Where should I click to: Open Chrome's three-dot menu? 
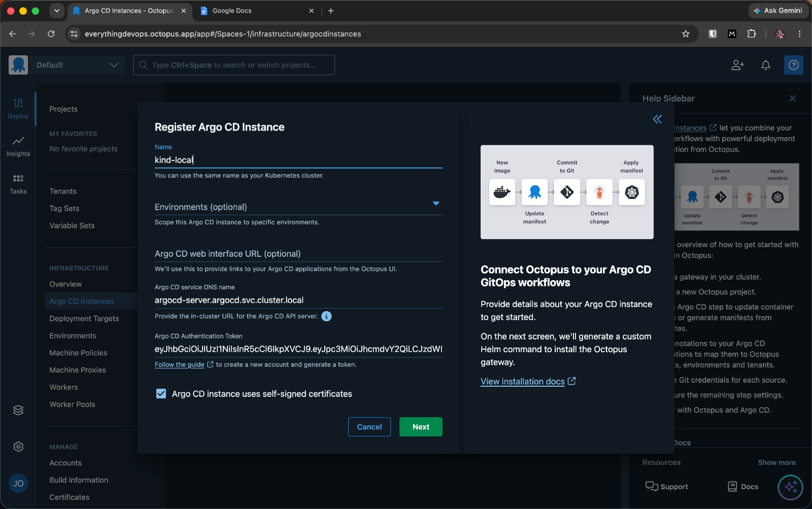click(799, 34)
